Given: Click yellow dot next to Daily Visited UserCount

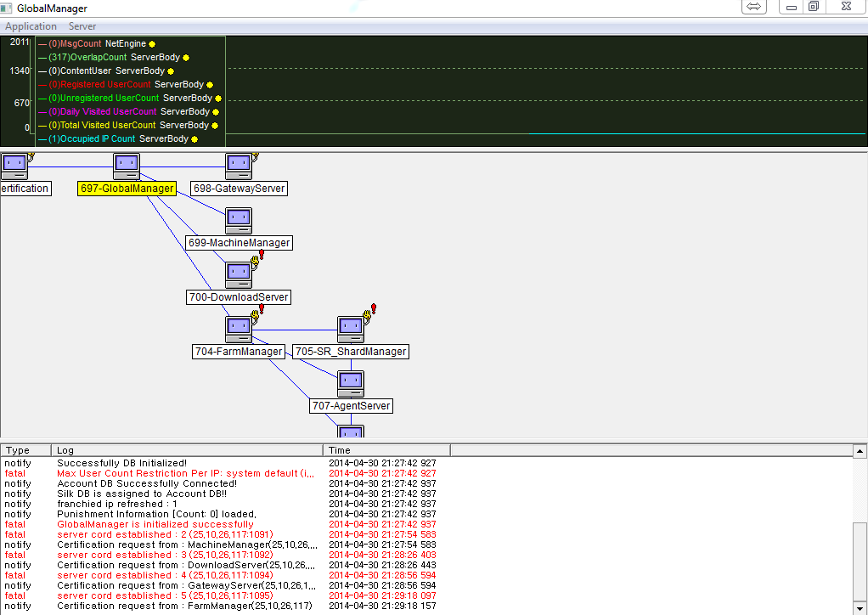Looking at the screenshot, I should tap(216, 112).
